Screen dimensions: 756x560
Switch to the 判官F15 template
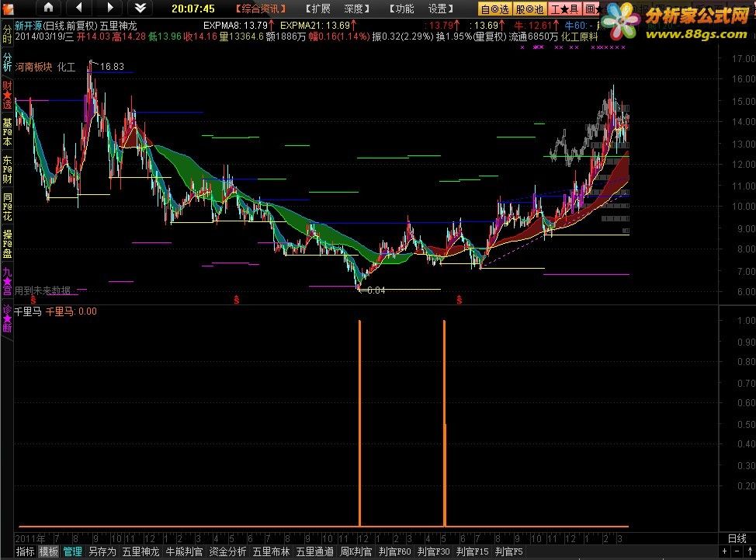point(473,551)
